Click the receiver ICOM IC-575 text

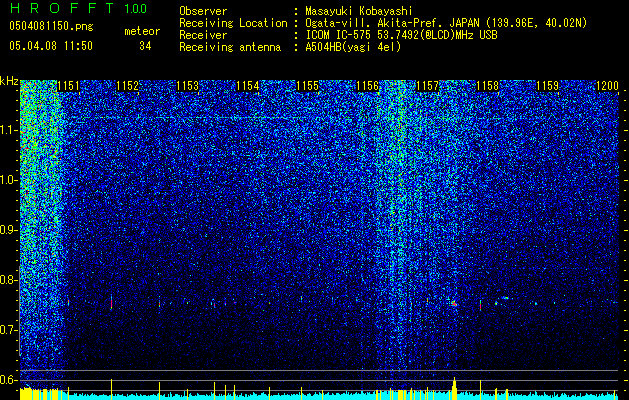coord(401,35)
